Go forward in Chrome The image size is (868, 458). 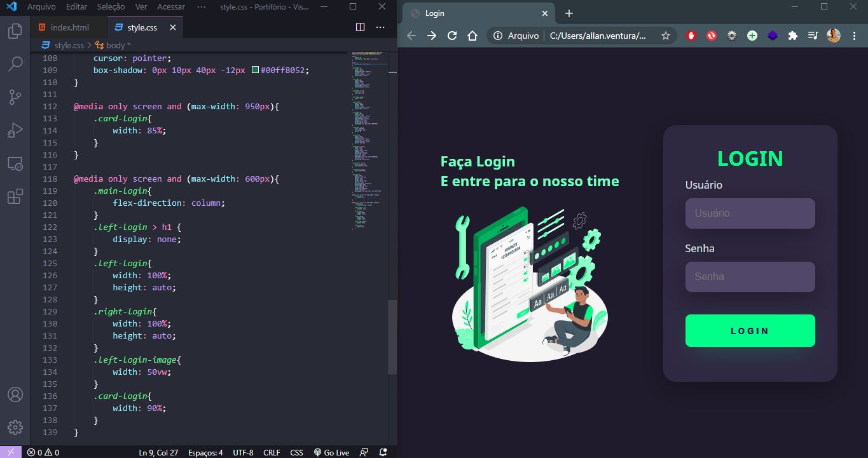click(432, 36)
